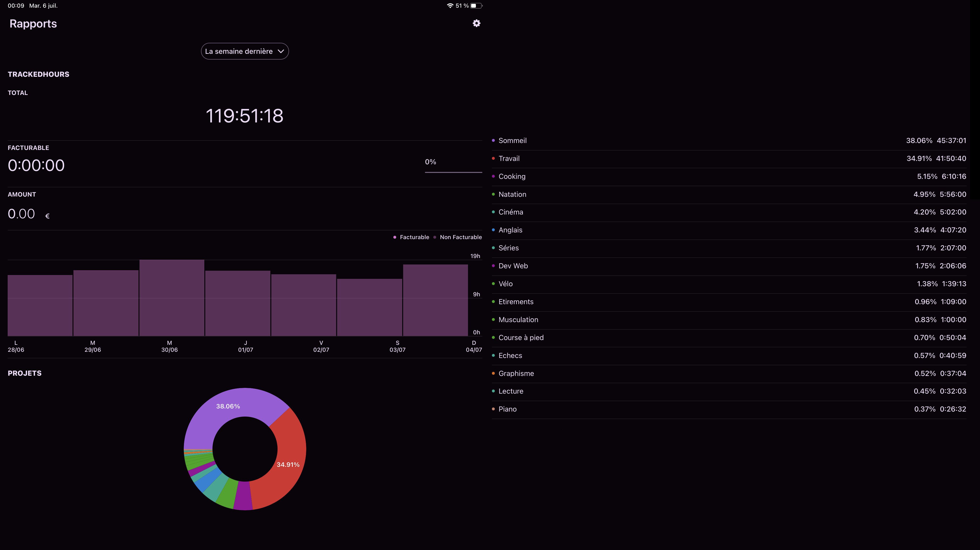Toggle the Facturable legend dot
980x550 pixels.
point(395,237)
